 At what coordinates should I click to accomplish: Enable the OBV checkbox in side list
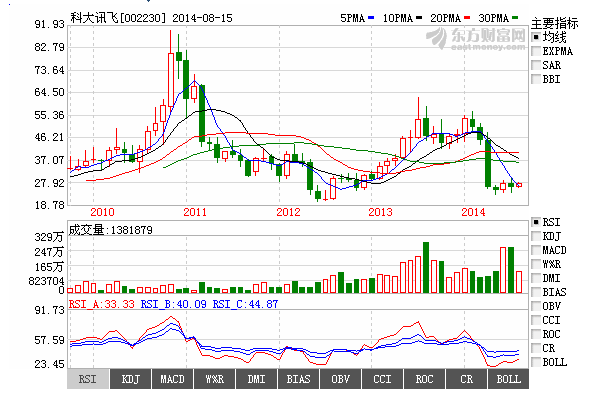(x=536, y=306)
